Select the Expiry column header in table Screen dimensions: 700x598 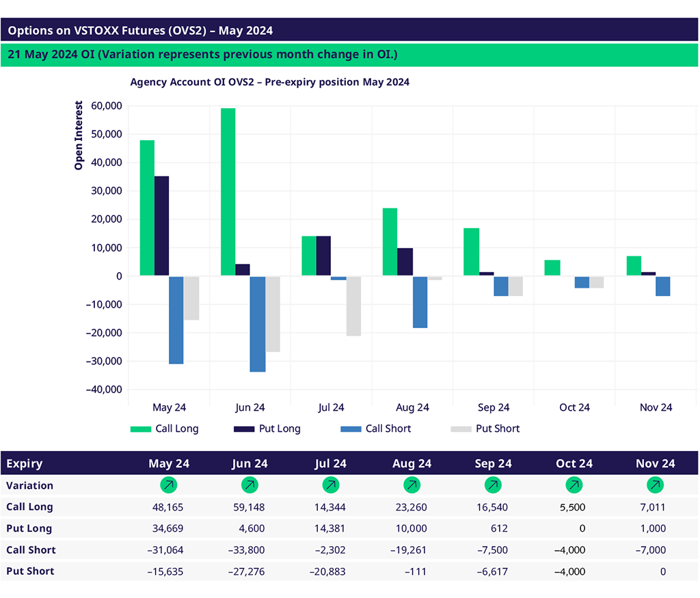[x=25, y=463]
